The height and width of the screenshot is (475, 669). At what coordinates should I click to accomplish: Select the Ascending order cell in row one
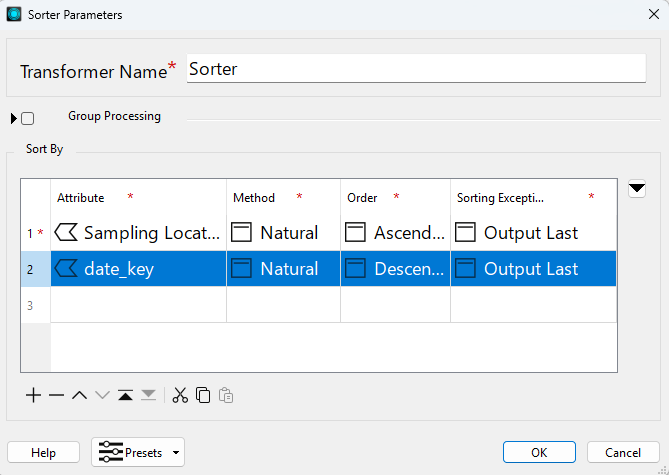pyautogui.click(x=396, y=233)
